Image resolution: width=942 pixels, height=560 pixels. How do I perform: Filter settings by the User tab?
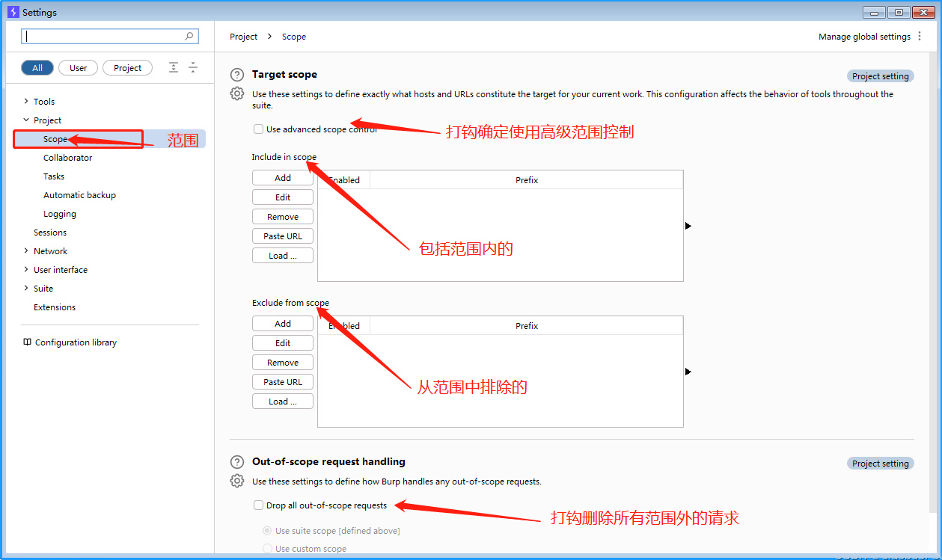(x=78, y=68)
